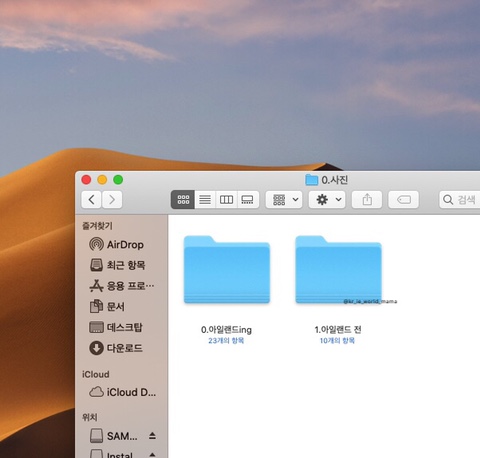The image size is (480, 458).
Task: Click the 23개의 항목 item count text
Action: pos(226,341)
